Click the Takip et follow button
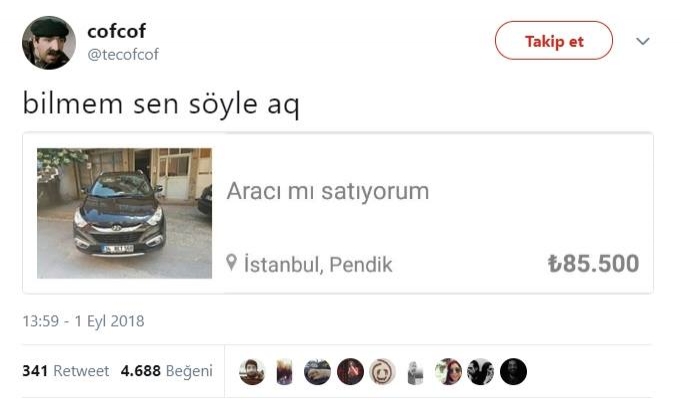 pyautogui.click(x=554, y=41)
